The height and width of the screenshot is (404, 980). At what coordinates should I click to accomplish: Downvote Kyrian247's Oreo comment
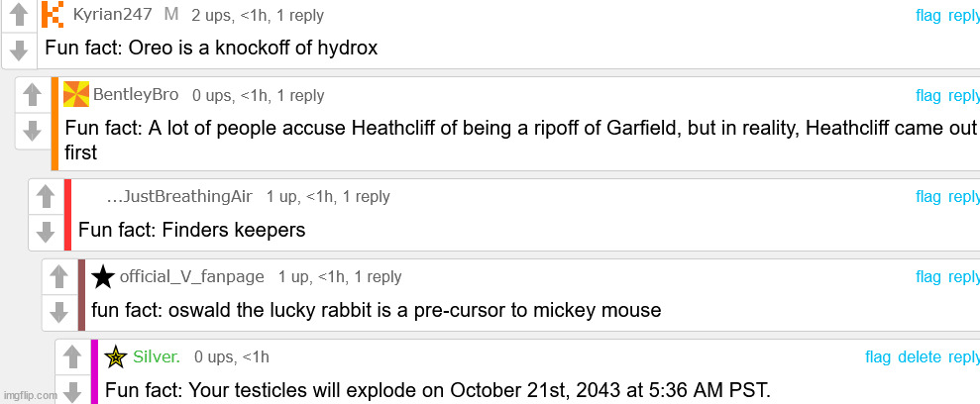[18, 50]
